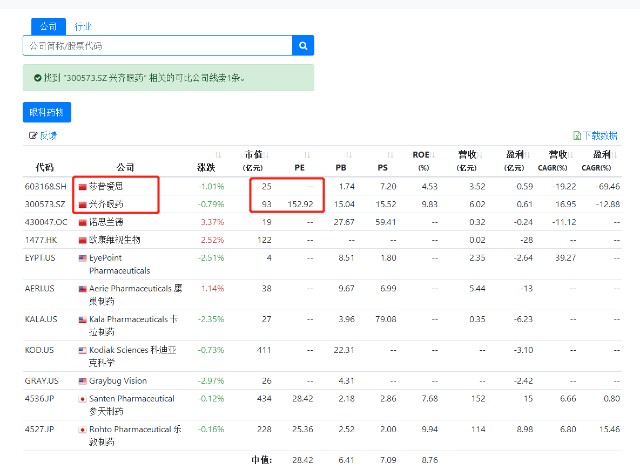Sort by 盈利 CAGR(%) column
This screenshot has width=640, height=470.
[615, 155]
